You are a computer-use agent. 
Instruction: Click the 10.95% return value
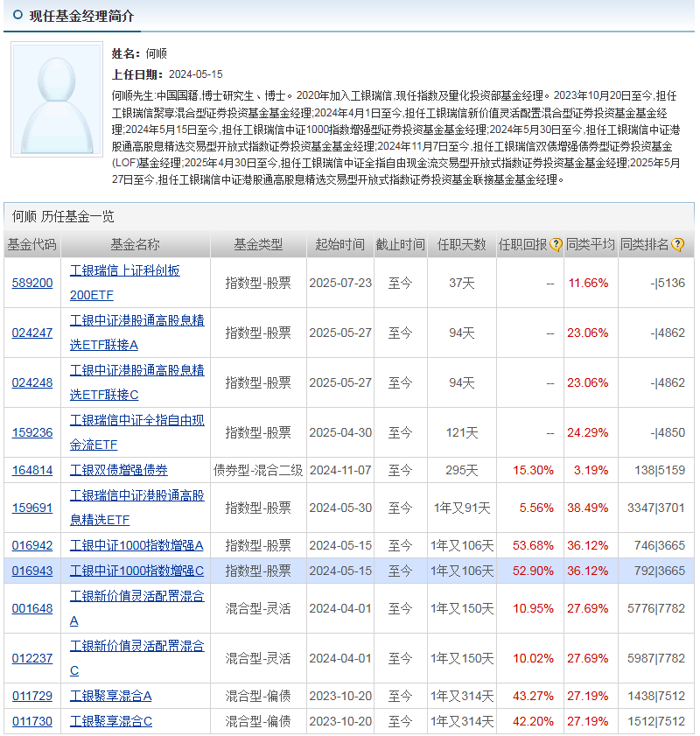tap(533, 608)
